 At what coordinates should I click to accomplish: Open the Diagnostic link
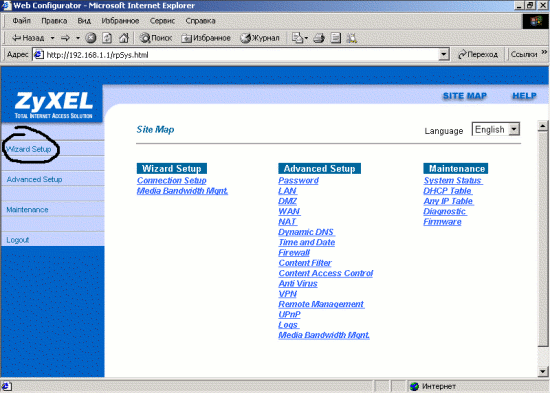(x=445, y=211)
